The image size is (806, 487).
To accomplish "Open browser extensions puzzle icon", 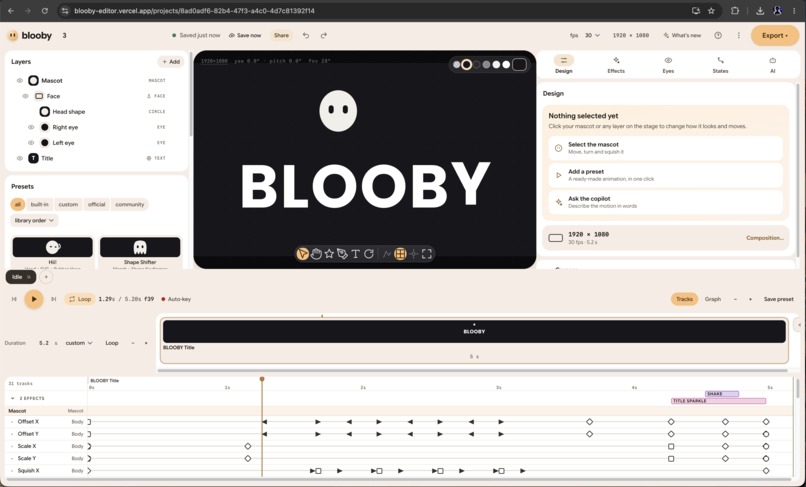I will (735, 11).
